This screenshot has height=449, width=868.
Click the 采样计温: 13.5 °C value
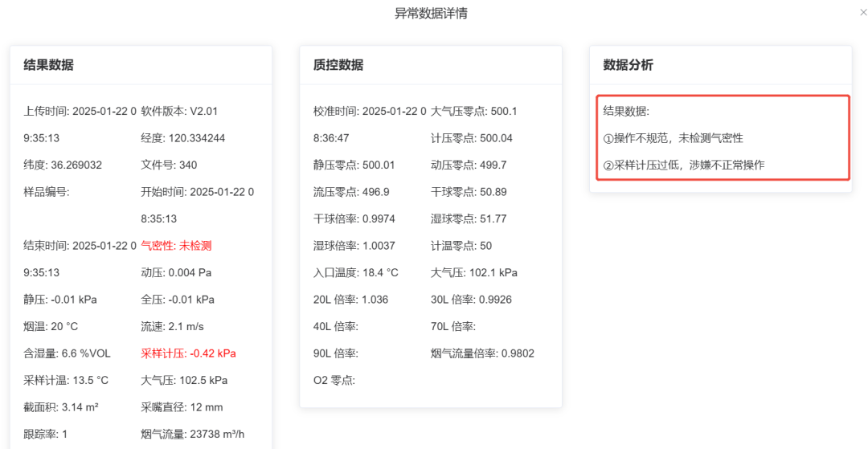coord(66,381)
